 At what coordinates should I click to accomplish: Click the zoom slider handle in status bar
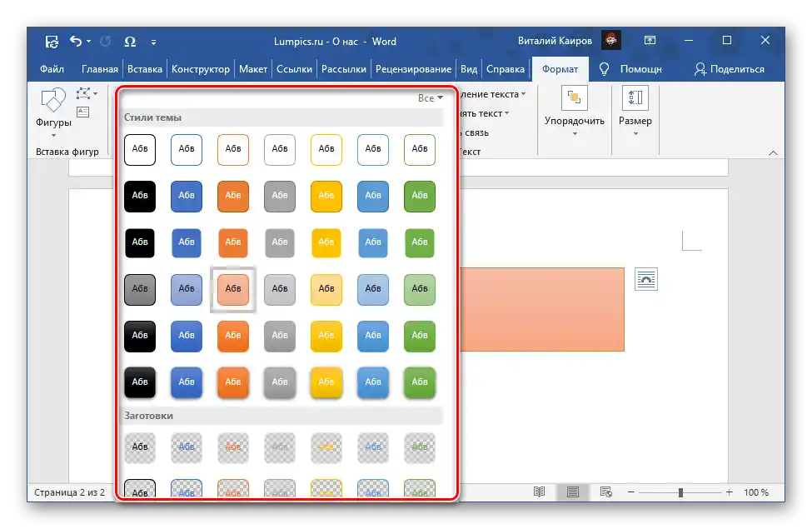[x=680, y=492]
